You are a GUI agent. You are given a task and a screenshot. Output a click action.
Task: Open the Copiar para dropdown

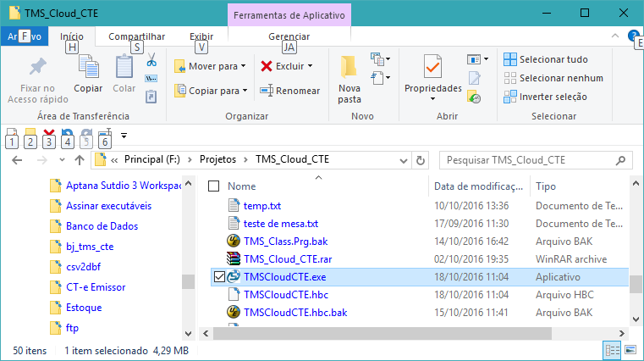pyautogui.click(x=211, y=91)
